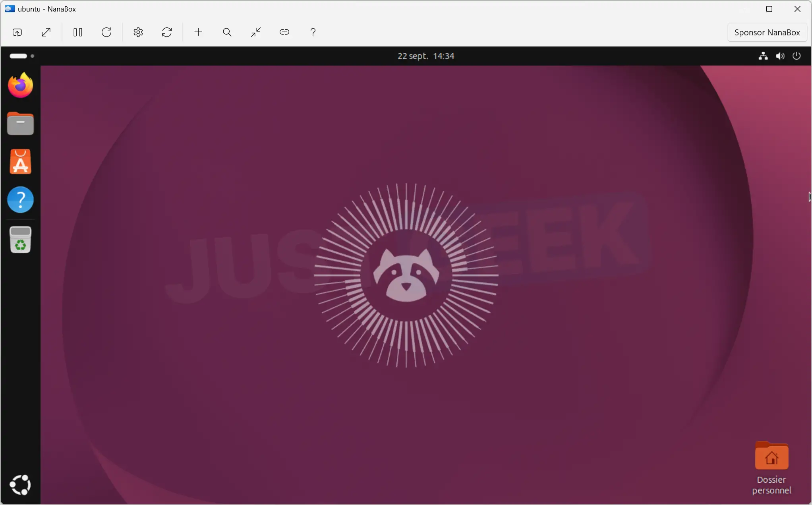This screenshot has height=505, width=812.
Task: Click the magnifier search icon in toolbar
Action: (227, 32)
